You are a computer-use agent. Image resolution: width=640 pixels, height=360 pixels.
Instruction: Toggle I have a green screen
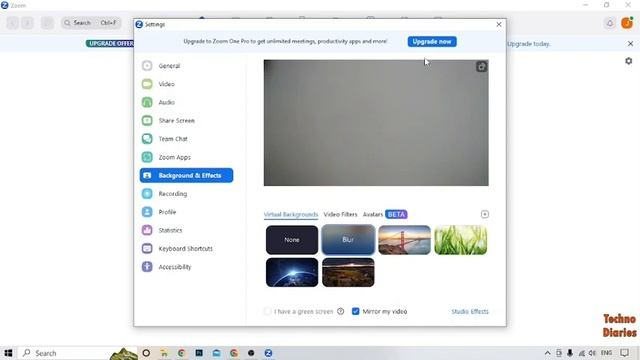pyautogui.click(x=267, y=311)
